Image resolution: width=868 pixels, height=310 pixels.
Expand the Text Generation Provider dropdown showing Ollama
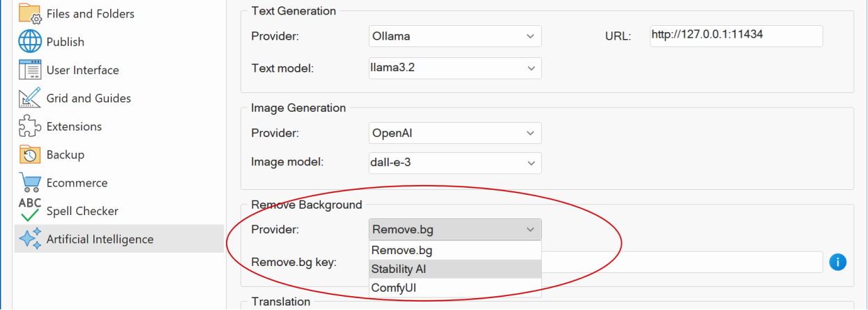pos(455,36)
